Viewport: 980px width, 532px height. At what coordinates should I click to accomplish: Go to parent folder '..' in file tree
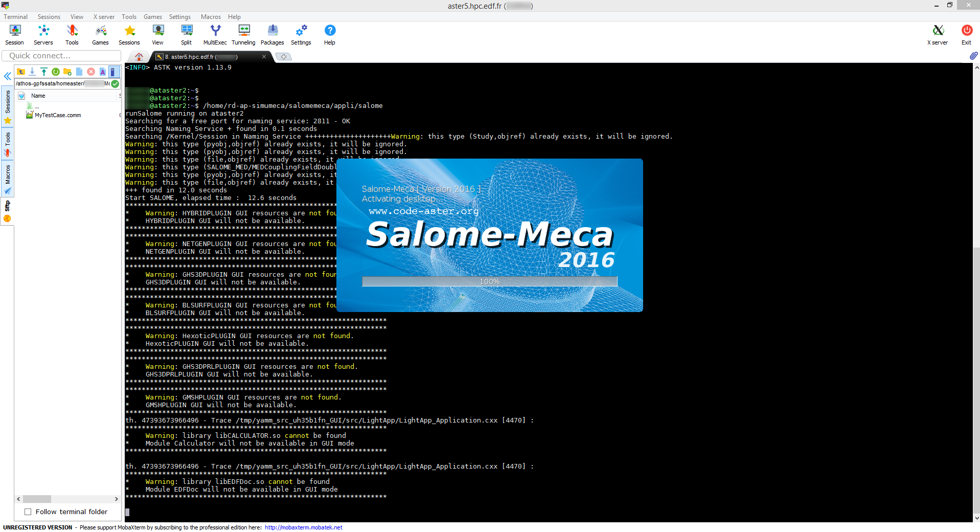tap(37, 106)
